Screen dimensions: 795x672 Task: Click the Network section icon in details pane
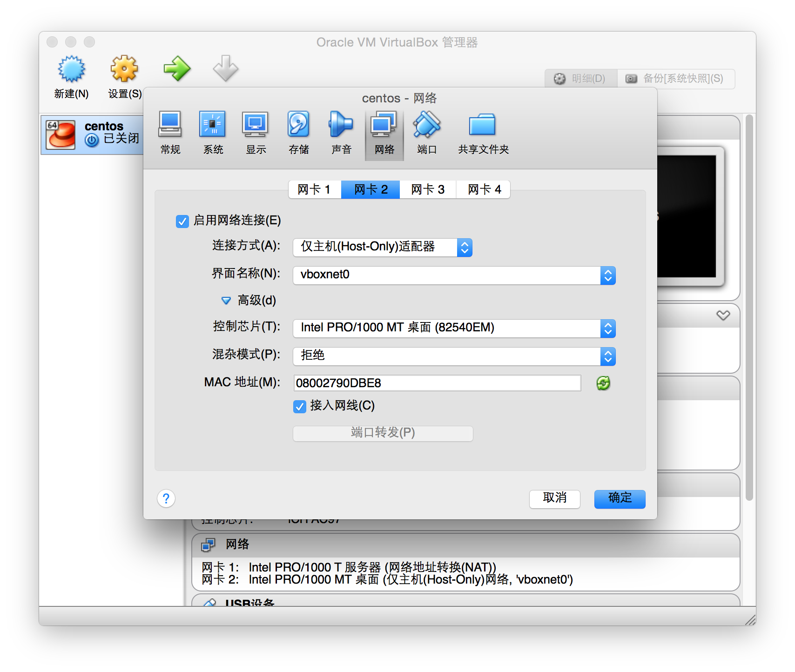tap(208, 544)
